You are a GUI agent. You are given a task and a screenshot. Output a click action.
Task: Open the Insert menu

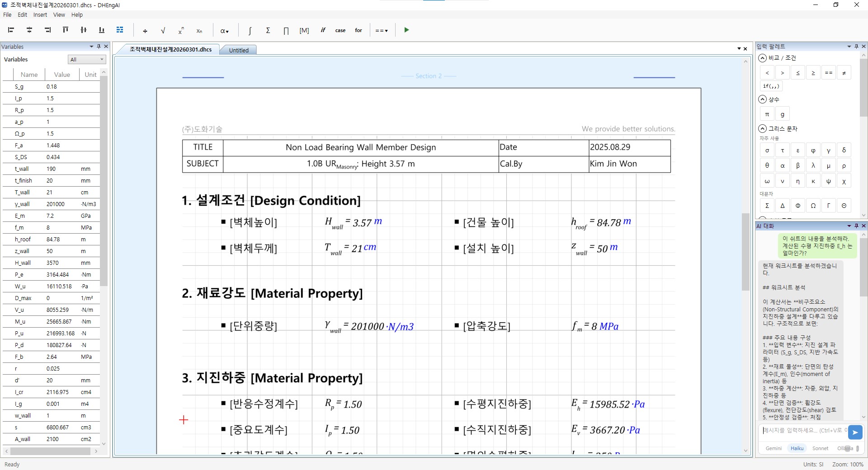[40, 15]
